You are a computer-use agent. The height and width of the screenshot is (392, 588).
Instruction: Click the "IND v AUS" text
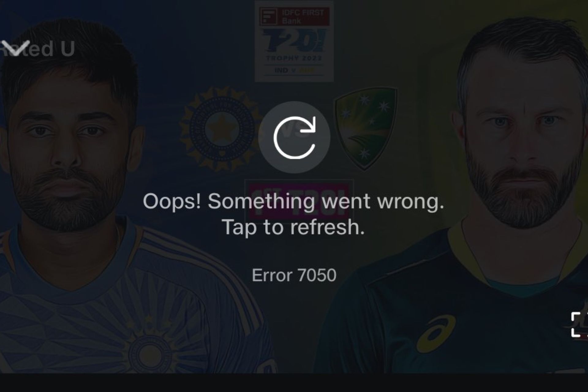(x=294, y=70)
